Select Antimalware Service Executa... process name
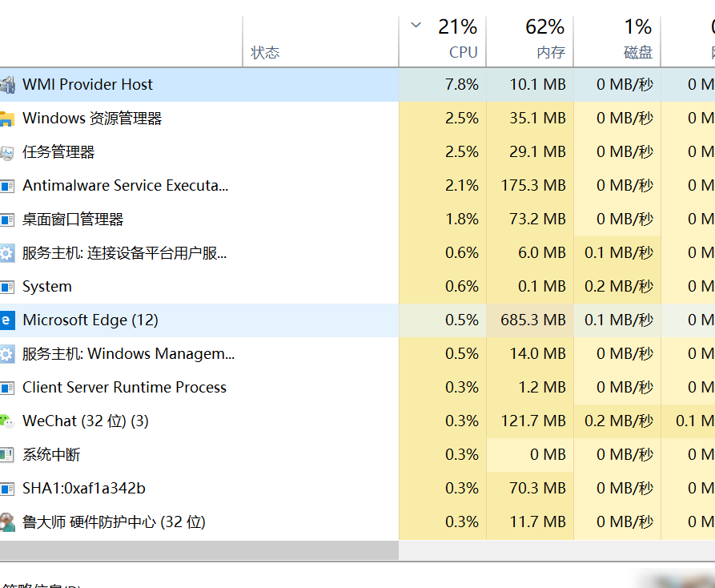The height and width of the screenshot is (588, 715). tap(126, 186)
